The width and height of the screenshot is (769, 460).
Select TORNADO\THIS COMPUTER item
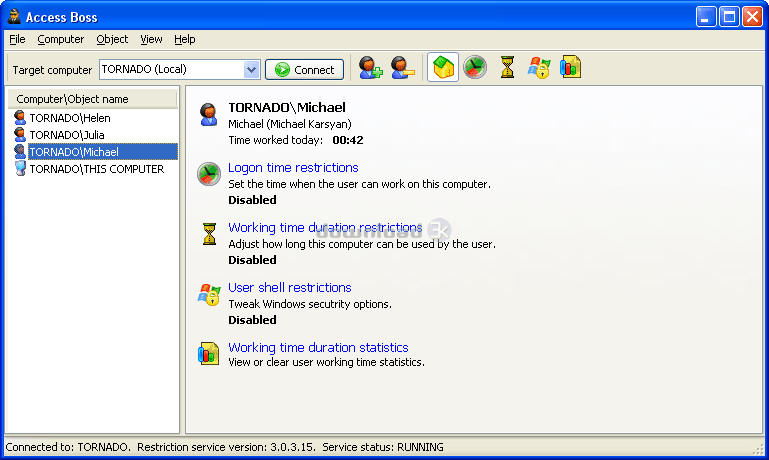[x=96, y=170]
